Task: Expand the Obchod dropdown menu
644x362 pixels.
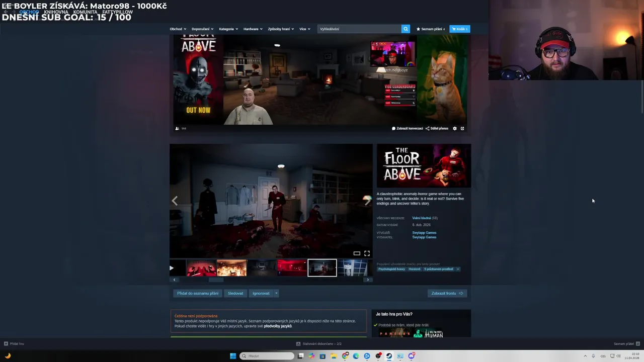Action: (x=178, y=29)
